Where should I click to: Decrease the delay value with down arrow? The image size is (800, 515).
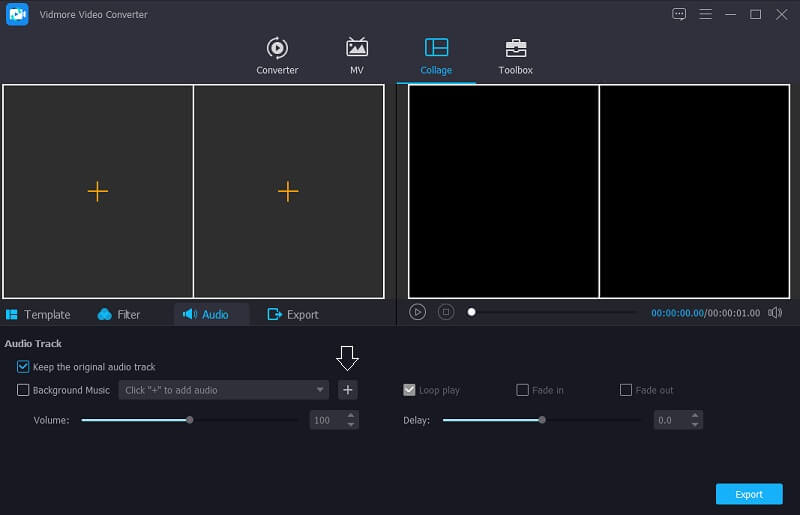point(695,425)
